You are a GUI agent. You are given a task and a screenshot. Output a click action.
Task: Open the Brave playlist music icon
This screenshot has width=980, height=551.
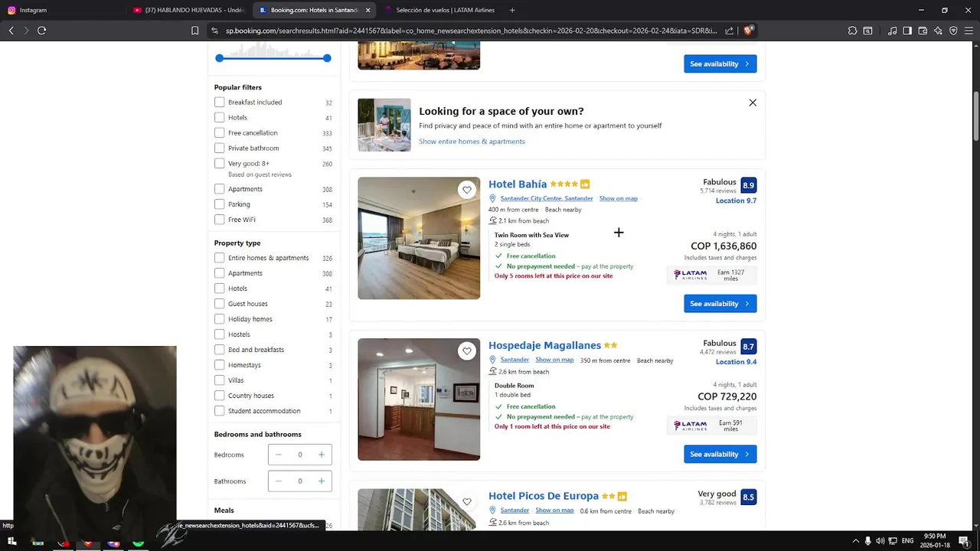892,31
